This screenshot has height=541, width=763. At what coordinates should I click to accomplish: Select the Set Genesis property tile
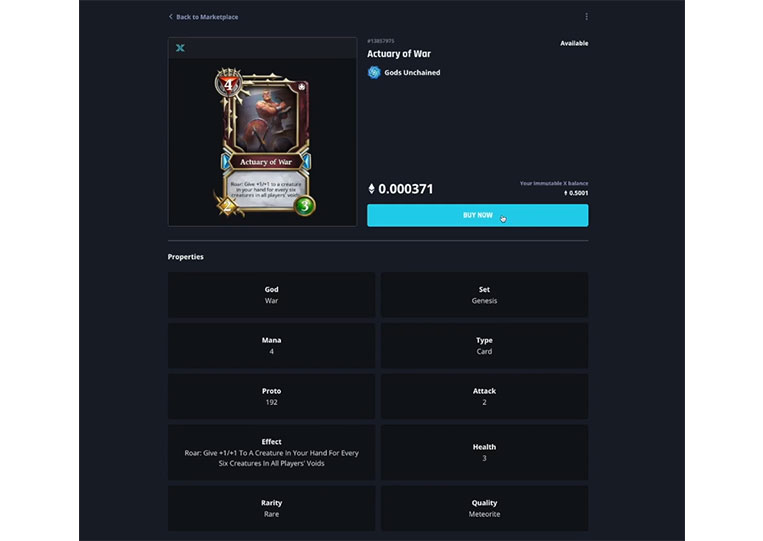(484, 295)
